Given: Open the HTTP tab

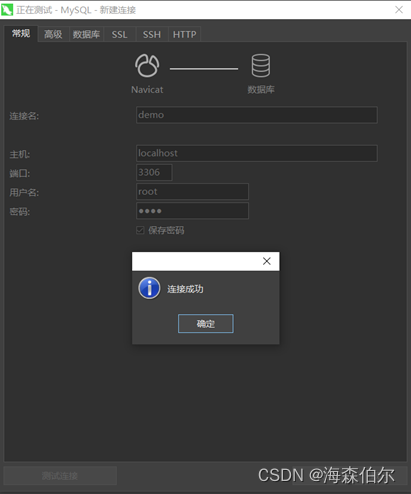Looking at the screenshot, I should click(x=184, y=34).
